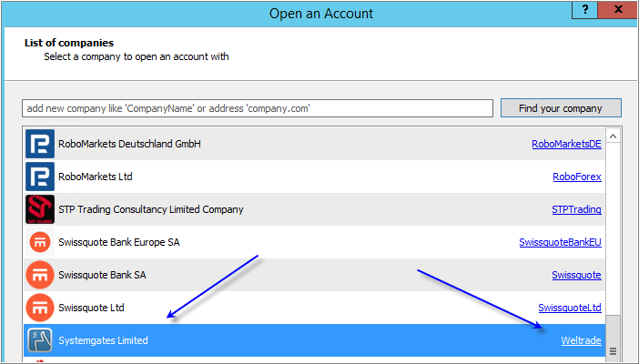Open the SwissquoteBankEU link
The height and width of the screenshot is (364, 639).
pyautogui.click(x=560, y=242)
